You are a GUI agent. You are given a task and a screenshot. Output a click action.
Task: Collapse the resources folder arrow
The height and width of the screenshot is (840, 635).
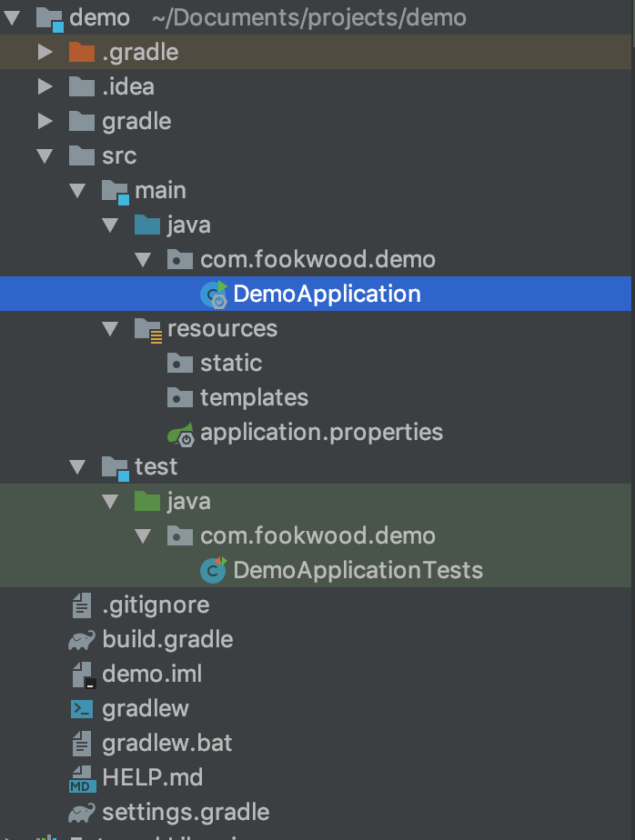click(110, 328)
